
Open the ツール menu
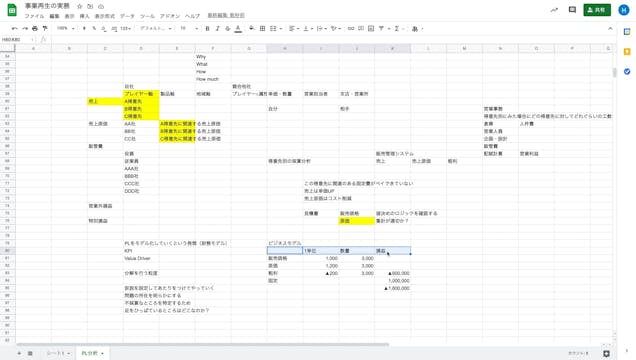147,16
